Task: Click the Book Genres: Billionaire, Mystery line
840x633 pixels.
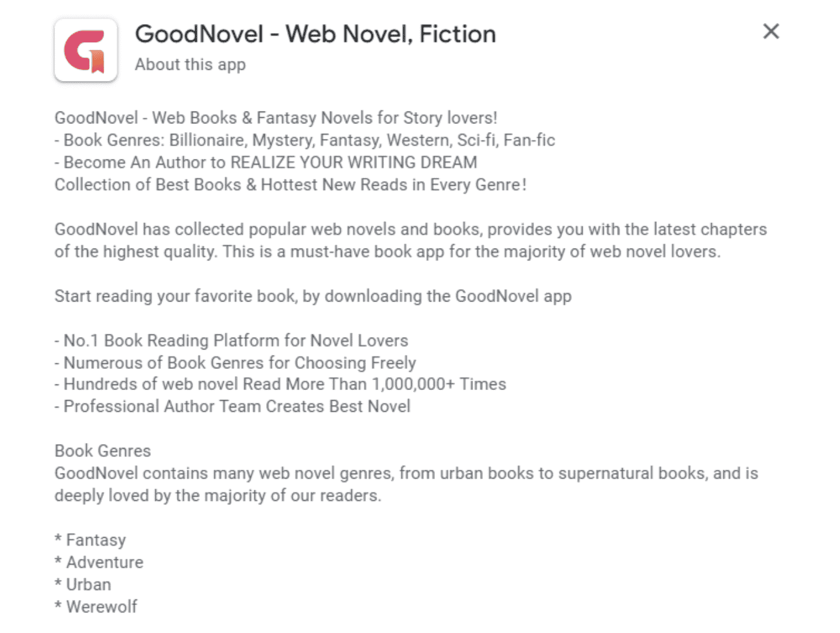Action: point(305,140)
